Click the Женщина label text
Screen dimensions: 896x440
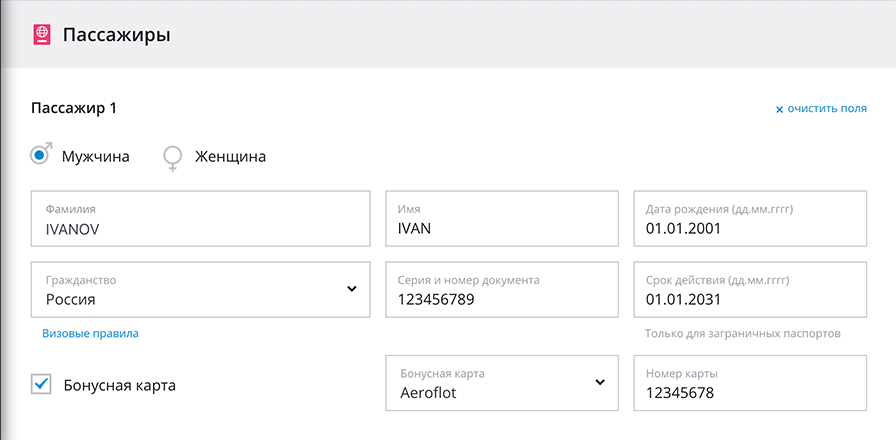click(230, 157)
